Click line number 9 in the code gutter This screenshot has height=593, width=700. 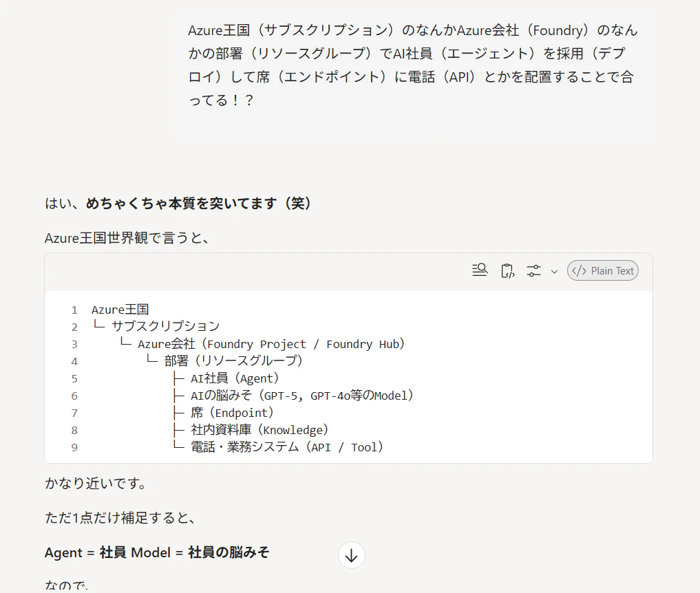click(x=74, y=448)
